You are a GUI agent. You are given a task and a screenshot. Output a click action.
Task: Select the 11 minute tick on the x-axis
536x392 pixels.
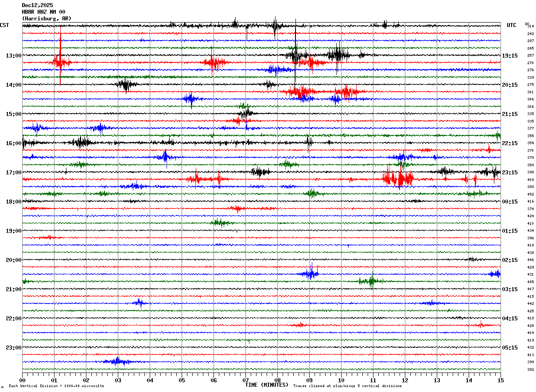[373, 380]
